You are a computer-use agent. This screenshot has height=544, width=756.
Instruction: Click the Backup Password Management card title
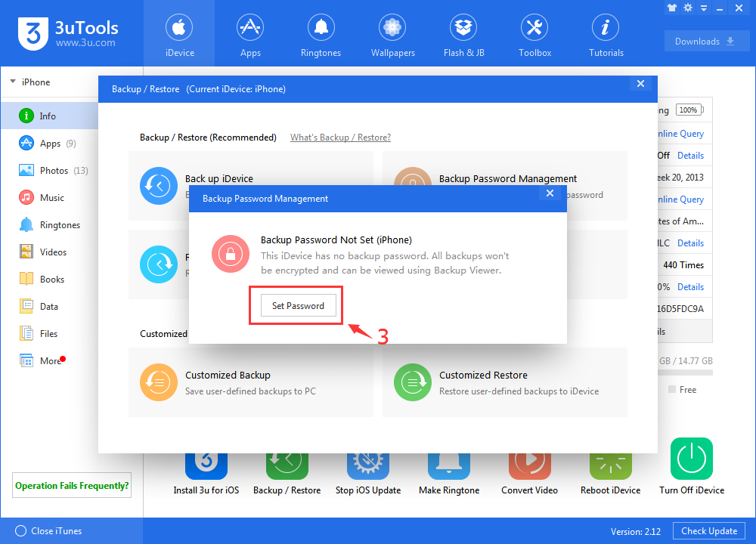[x=508, y=179]
